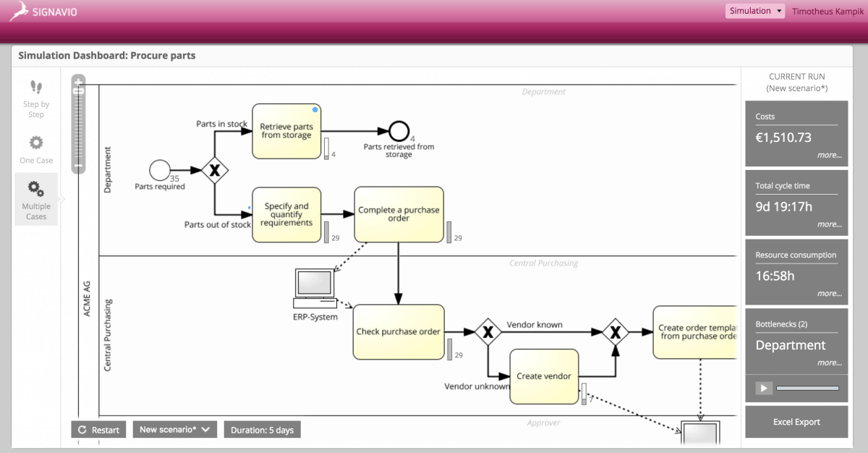The image size is (868, 453).
Task: Click the play button in the run panel
Action: 764,389
